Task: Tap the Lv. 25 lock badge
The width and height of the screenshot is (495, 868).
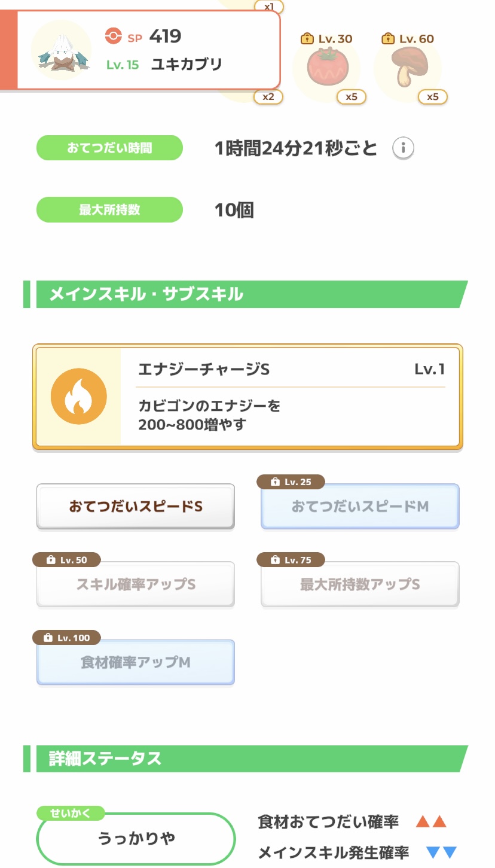Action: click(x=291, y=482)
